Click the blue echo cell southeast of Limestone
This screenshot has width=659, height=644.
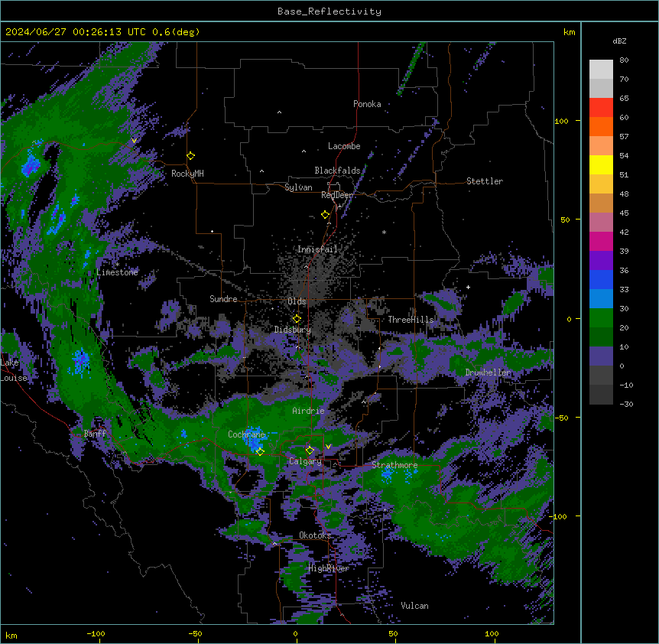tap(80, 361)
